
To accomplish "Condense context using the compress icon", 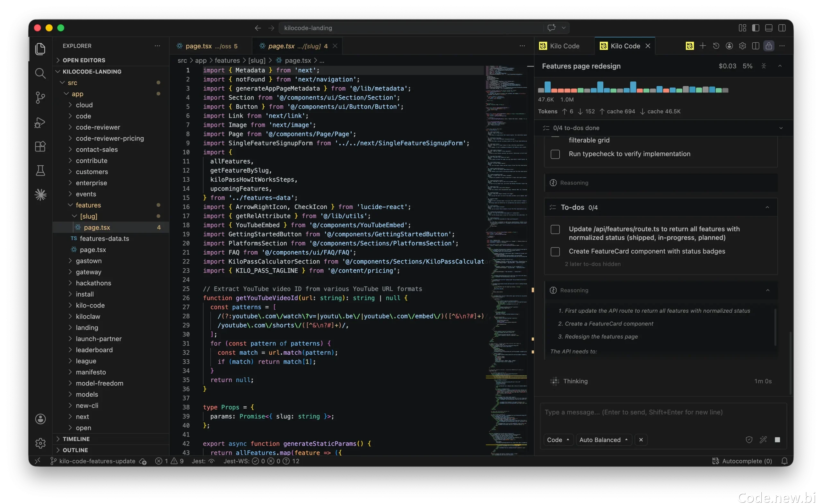I will pos(764,66).
